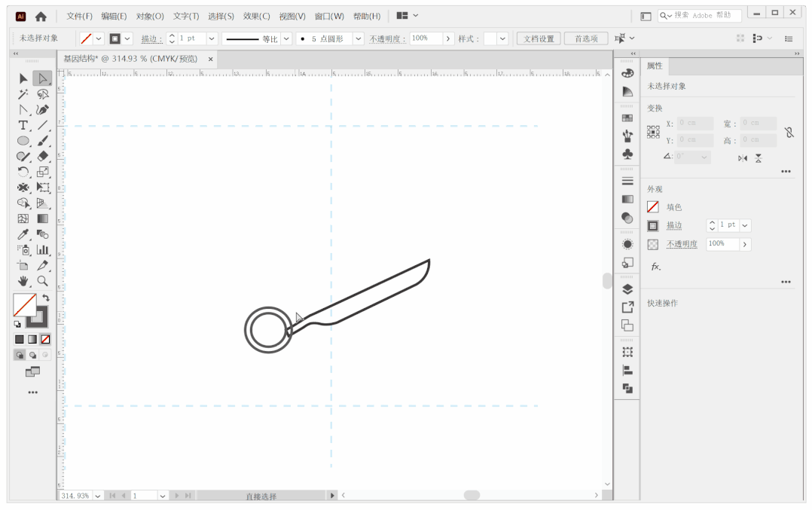This screenshot has width=812, height=510.
Task: Pick the Paintbrush tool
Action: [x=42, y=141]
